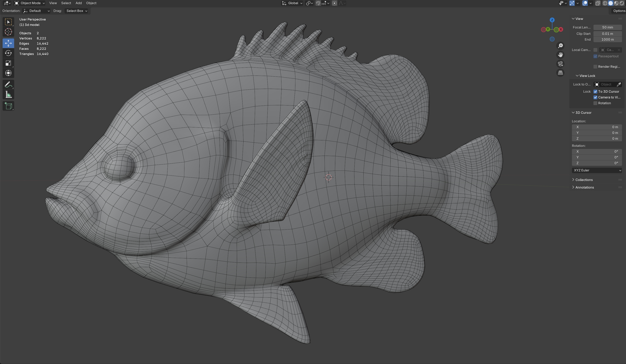Click the Options button
This screenshot has height=364, width=626.
[619, 11]
